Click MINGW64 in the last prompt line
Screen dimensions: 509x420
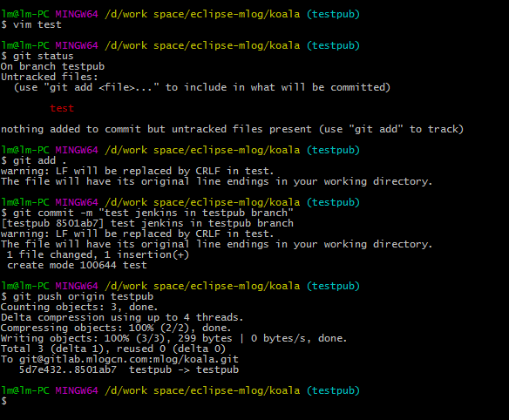(x=77, y=390)
